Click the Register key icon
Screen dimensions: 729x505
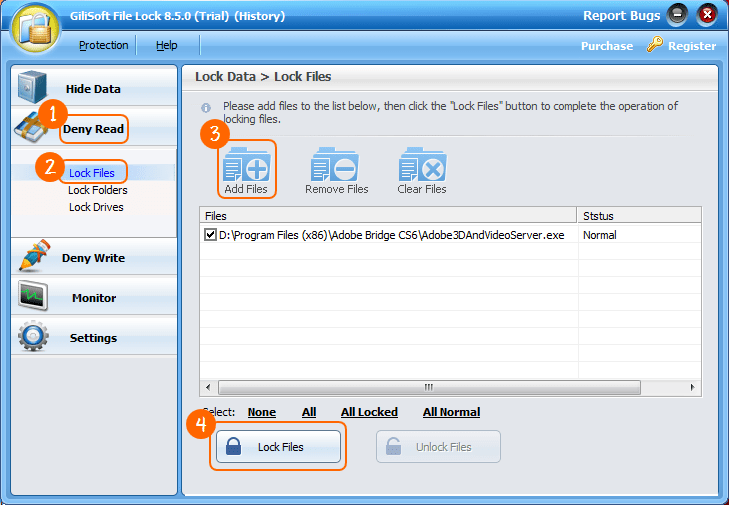coord(655,45)
